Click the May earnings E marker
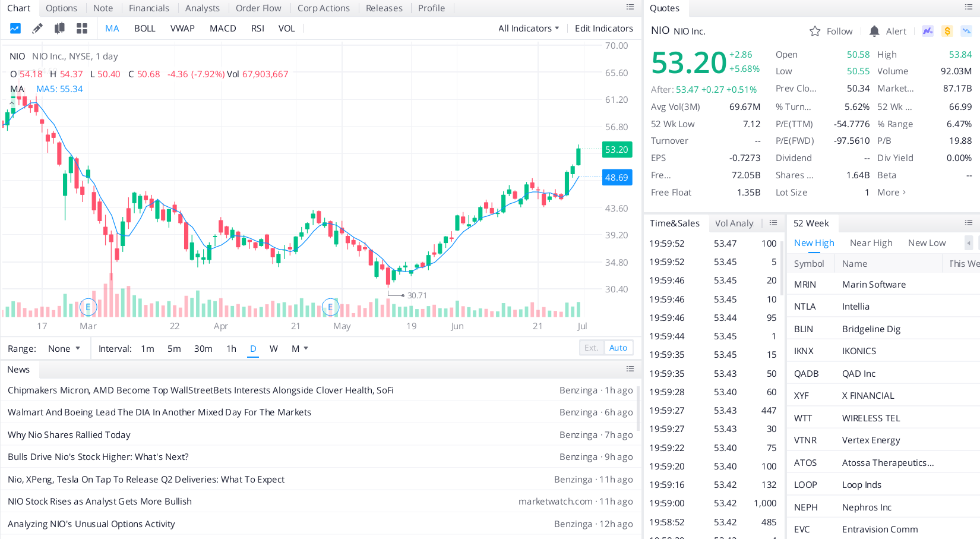The image size is (980, 539). point(330,307)
